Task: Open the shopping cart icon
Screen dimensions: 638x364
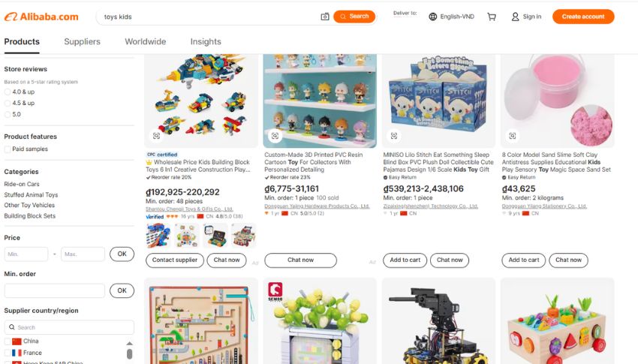Action: pyautogui.click(x=492, y=17)
